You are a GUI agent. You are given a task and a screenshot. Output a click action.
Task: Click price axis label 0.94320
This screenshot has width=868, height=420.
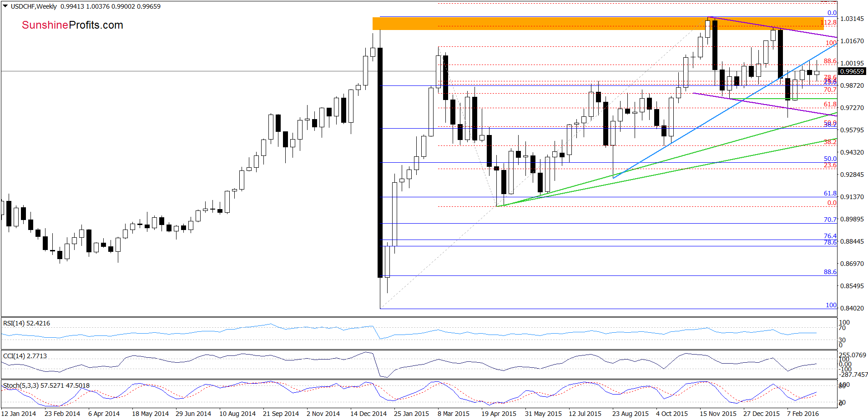(x=852, y=152)
